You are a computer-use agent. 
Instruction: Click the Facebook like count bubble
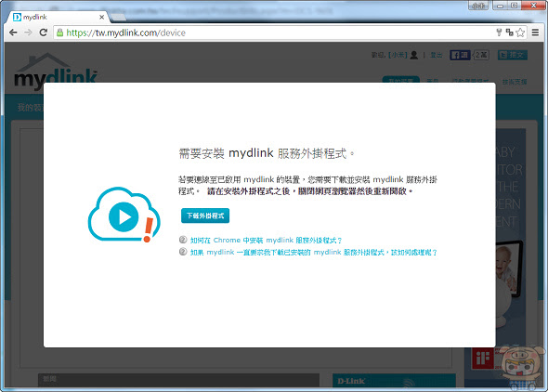tap(480, 55)
